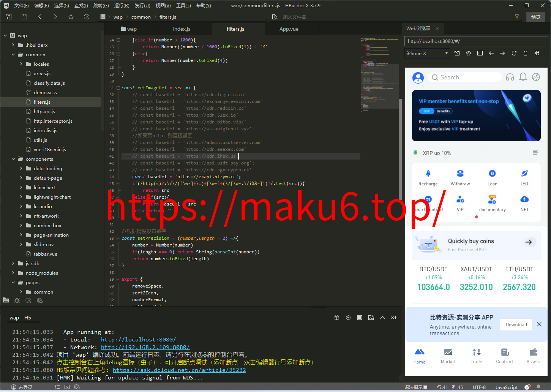Expand the js_sdk folder
The width and height of the screenshot is (551, 392).
pos(13,263)
